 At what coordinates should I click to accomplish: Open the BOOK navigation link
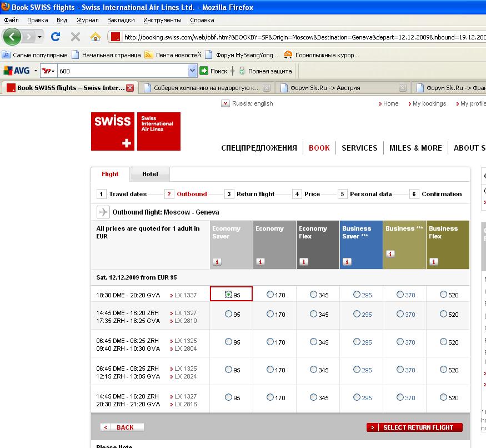[319, 148]
